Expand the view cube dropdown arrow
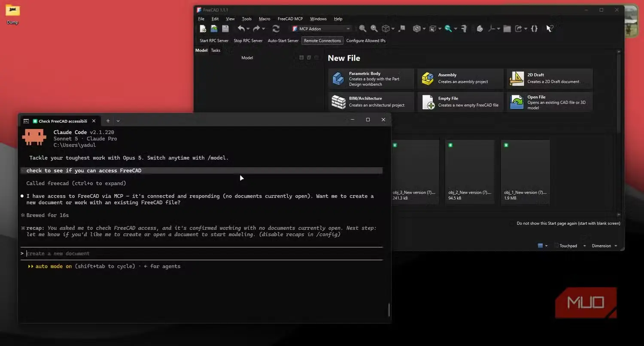This screenshot has width=644, height=346. coord(393,29)
